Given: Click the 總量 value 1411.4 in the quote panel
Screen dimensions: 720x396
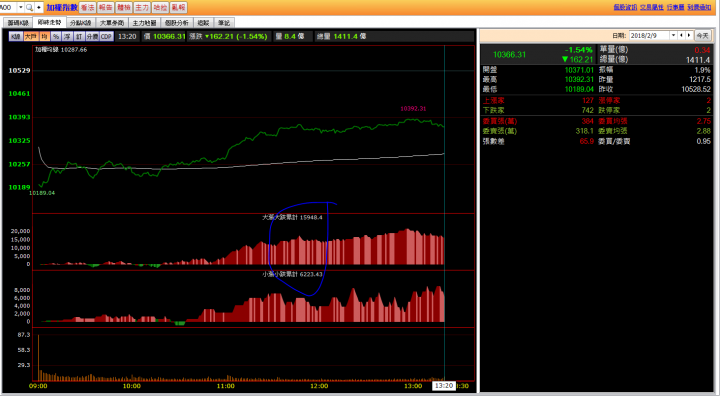Looking at the screenshot, I should [698, 60].
